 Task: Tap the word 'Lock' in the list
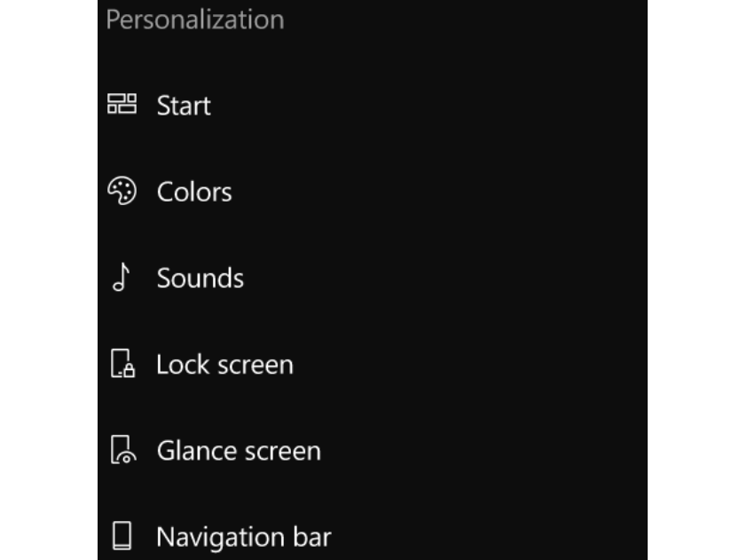(x=184, y=365)
